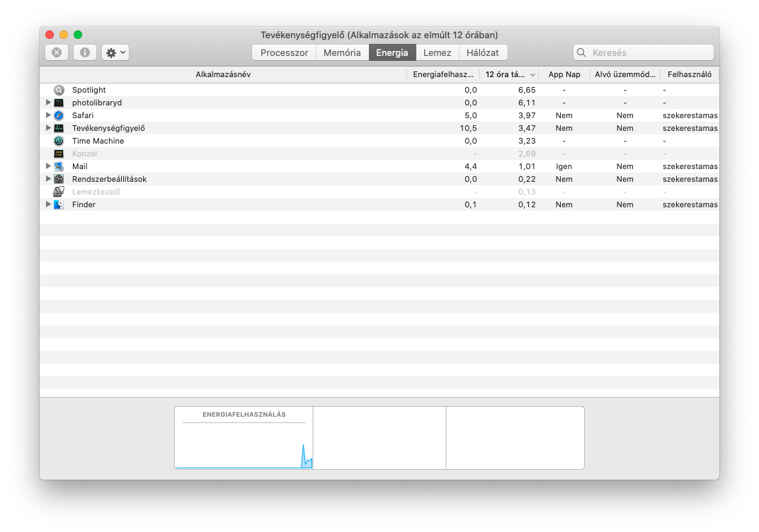The height and width of the screenshot is (532, 759).
Task: Select the Safari row name
Action: [x=83, y=115]
